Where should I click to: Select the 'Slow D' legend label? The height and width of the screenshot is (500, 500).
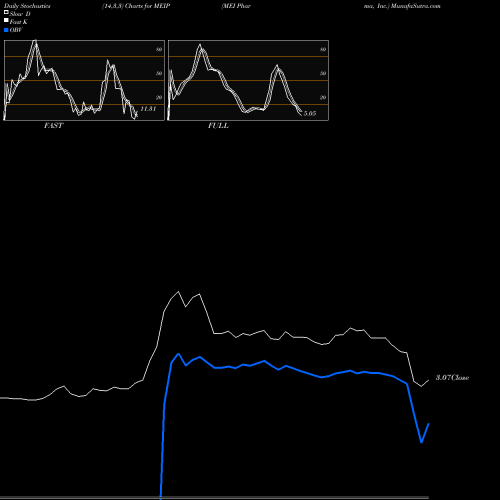point(20,14)
